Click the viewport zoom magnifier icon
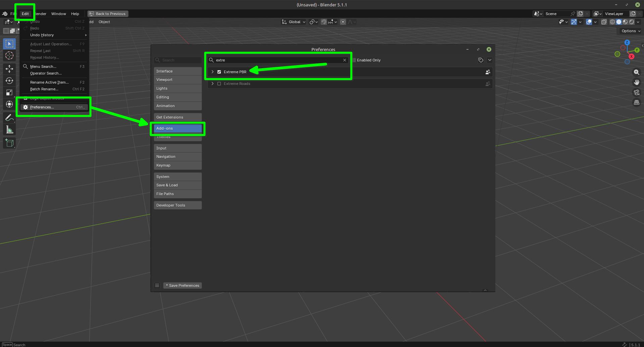This screenshot has width=644, height=347. point(636,72)
